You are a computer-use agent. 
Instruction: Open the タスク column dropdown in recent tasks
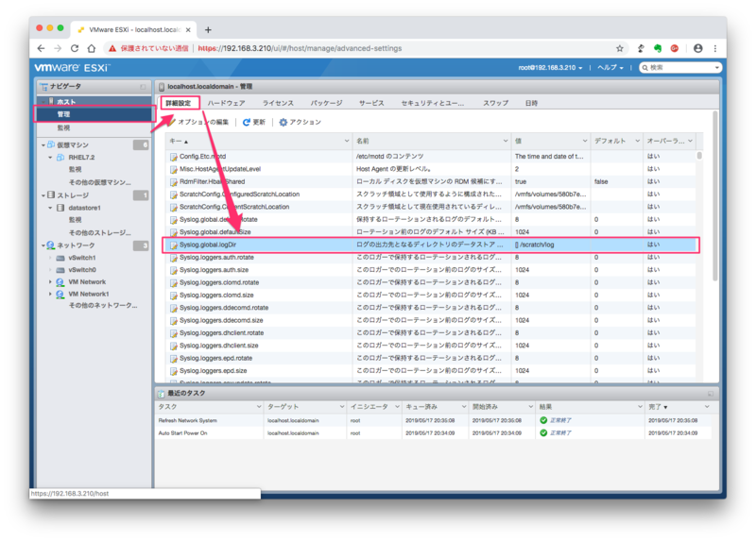[x=258, y=407]
